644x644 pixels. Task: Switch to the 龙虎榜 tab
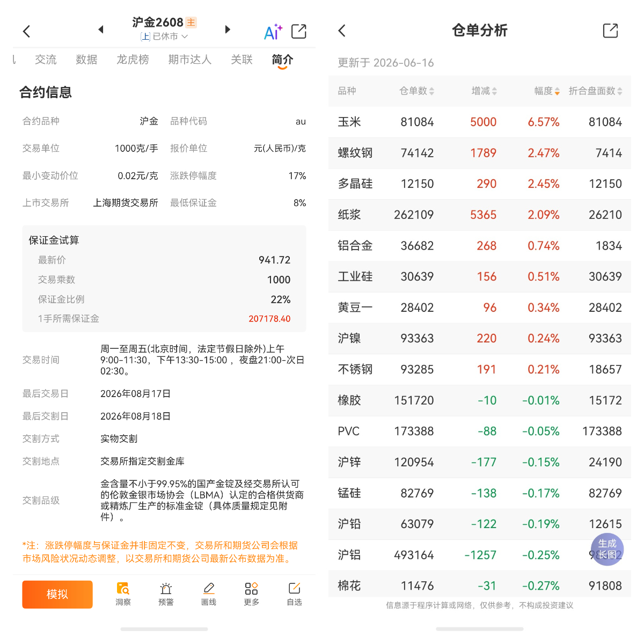pos(133,60)
